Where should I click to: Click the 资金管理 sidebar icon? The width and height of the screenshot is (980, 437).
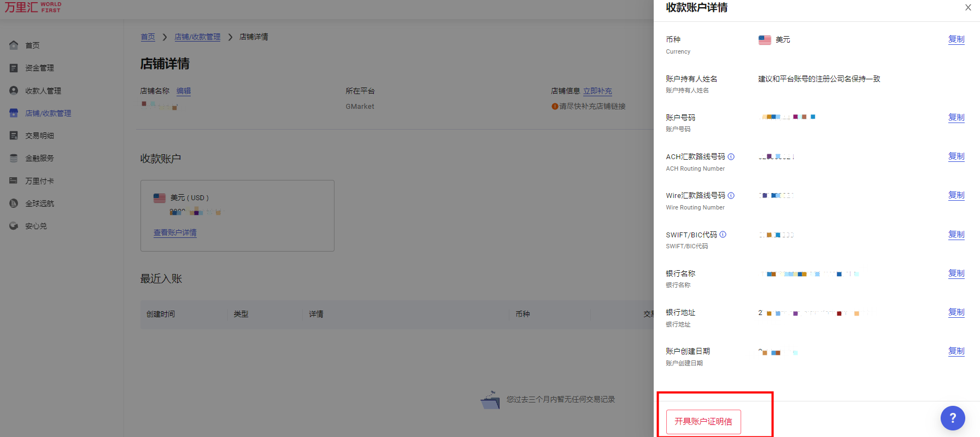tap(14, 68)
